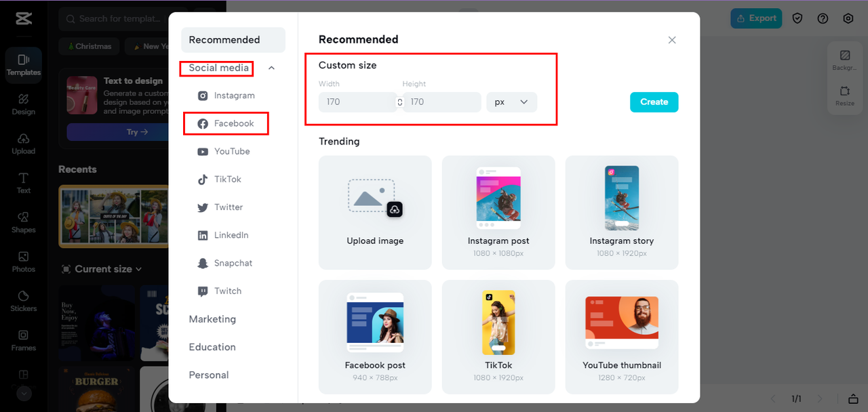Click the shield icon beside Export
This screenshot has height=412, width=868.
pyautogui.click(x=797, y=18)
